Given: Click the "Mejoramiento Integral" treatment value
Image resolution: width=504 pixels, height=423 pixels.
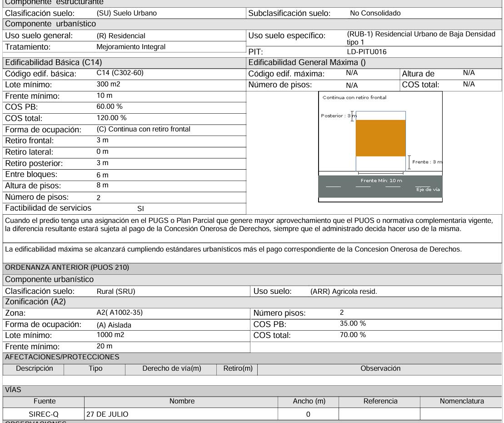Looking at the screenshot, I should pos(131,47).
